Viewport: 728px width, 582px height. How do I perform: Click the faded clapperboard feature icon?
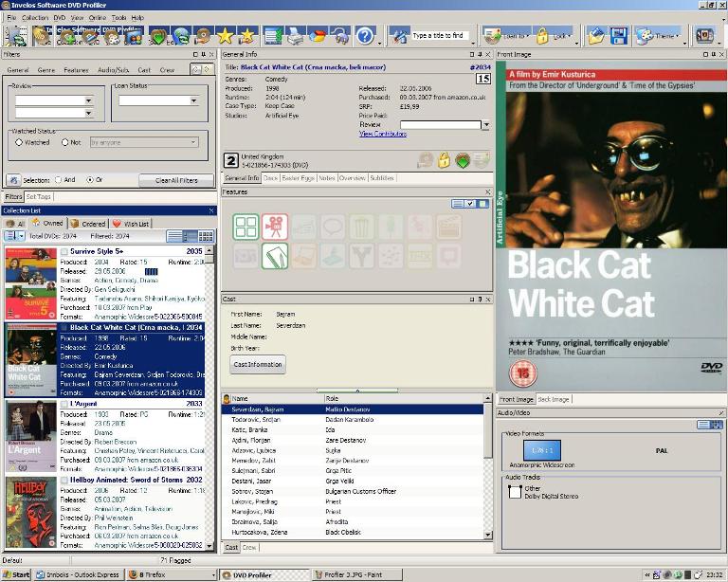[x=448, y=227]
